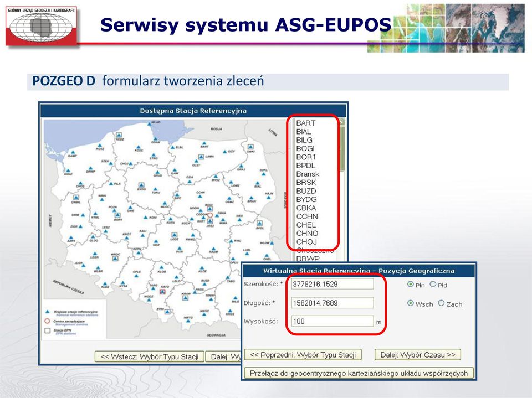Viewport: 532px width, 398px height.
Task: Click the Przełącz do geocentrycznego układu button
Action: pos(359,373)
